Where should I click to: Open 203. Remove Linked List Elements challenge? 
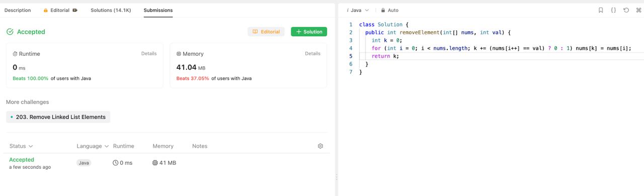(x=58, y=117)
